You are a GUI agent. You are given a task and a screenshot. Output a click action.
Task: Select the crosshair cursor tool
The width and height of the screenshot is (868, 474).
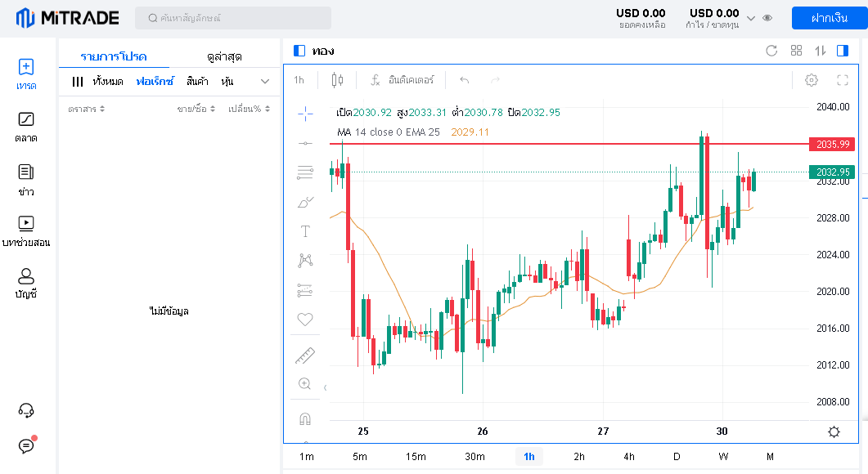[305, 113]
